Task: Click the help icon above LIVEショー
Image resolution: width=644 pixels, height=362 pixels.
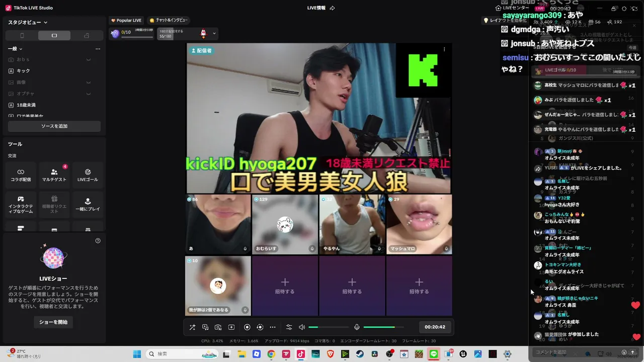Action: click(x=98, y=241)
